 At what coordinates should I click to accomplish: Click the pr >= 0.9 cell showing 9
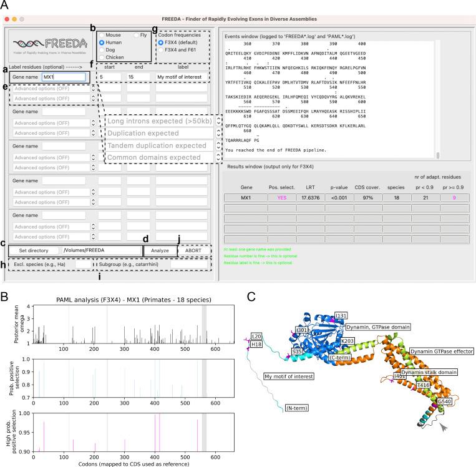coord(454,198)
